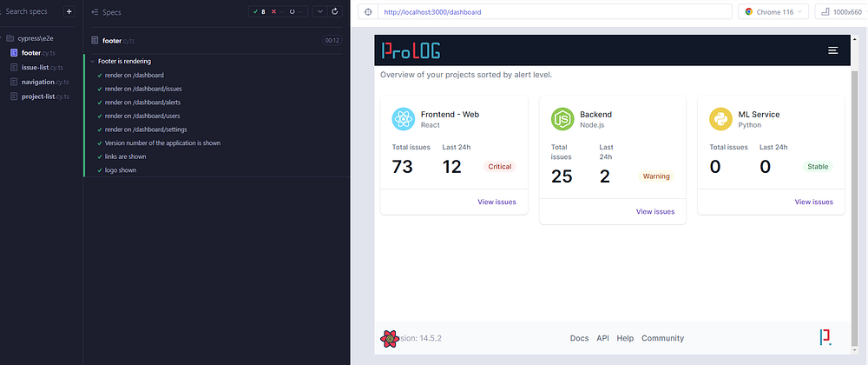Click the Frontend - Web project title
The width and height of the screenshot is (868, 365).
[x=450, y=114]
